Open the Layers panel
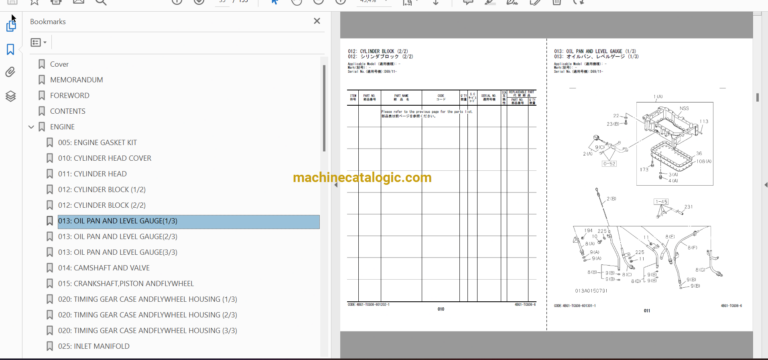 pos(10,96)
